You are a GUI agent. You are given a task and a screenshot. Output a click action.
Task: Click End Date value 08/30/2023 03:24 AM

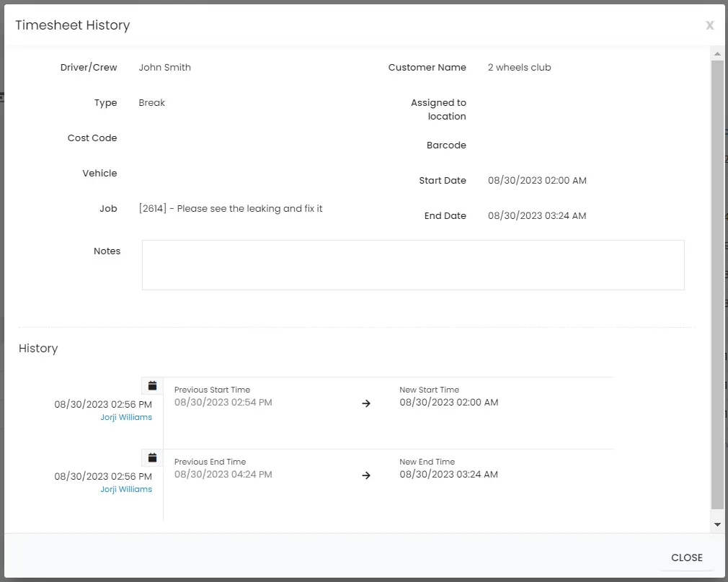(x=537, y=216)
